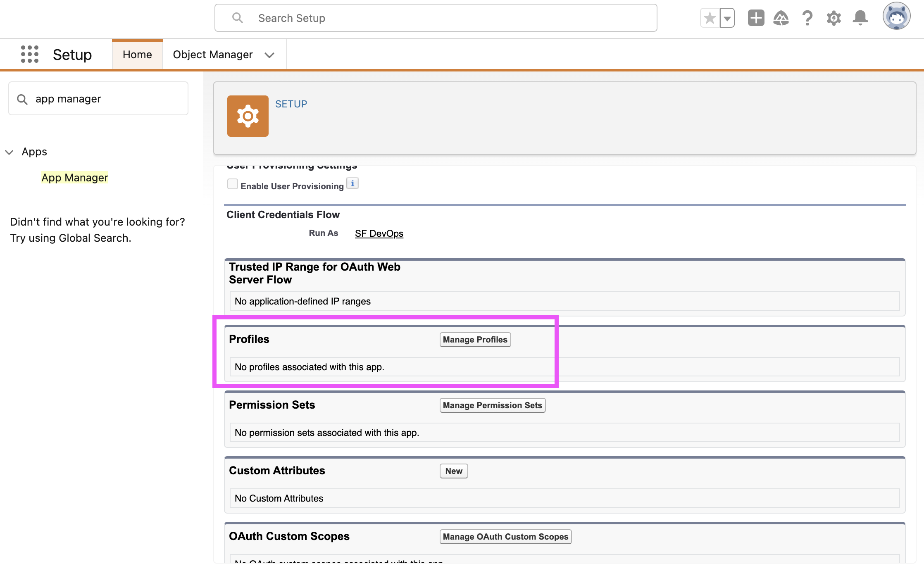Open the notifications bell
924x571 pixels.
point(860,18)
